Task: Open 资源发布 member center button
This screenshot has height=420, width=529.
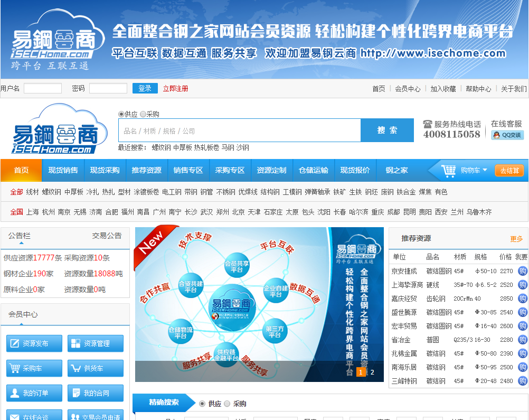Action: point(34,343)
